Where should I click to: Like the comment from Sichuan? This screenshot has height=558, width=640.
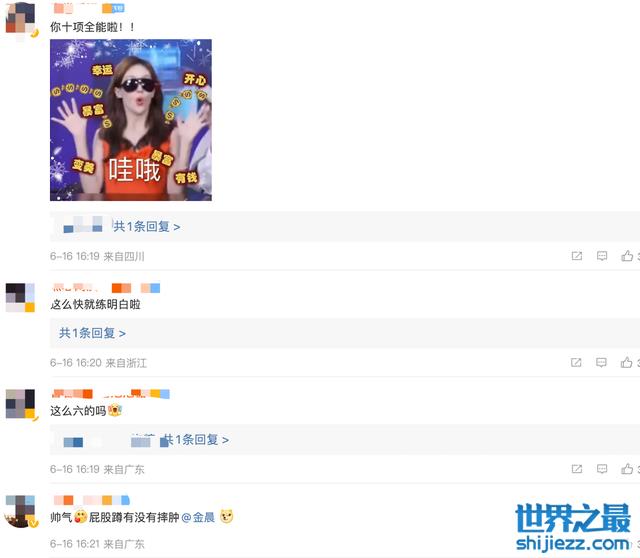click(x=627, y=256)
